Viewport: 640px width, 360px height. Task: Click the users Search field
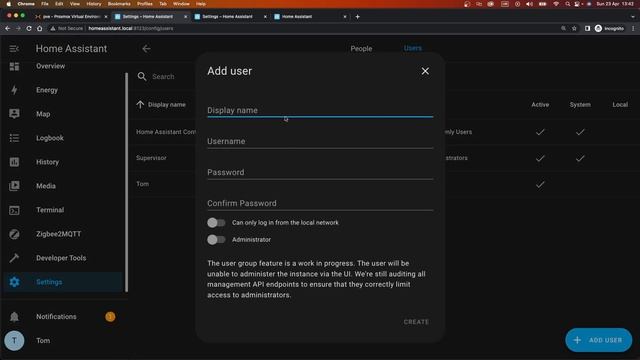point(163,76)
